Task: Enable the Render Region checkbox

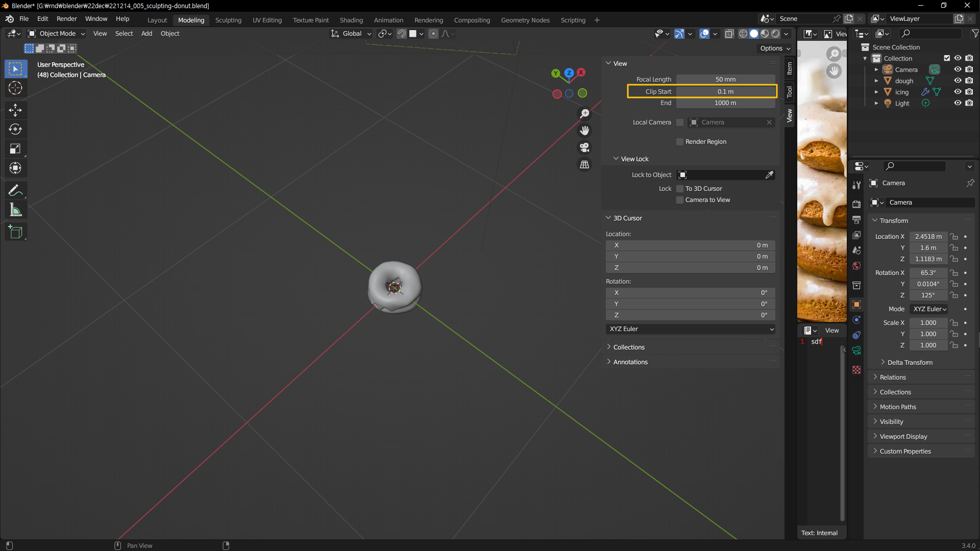Action: tap(680, 142)
